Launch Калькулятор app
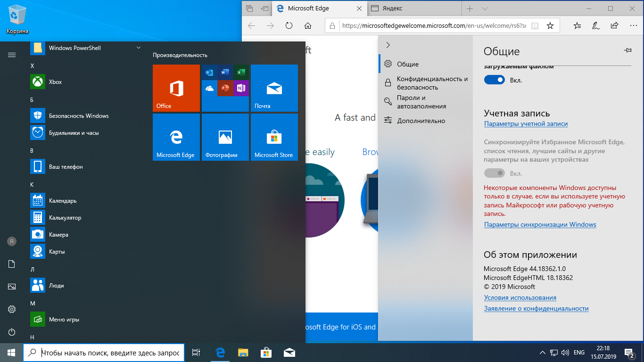The width and height of the screenshot is (644, 362). pos(85,218)
